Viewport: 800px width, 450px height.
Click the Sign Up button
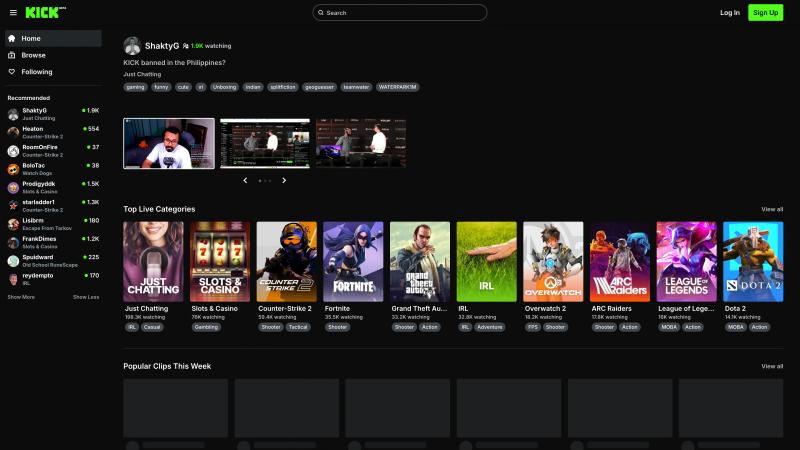tap(765, 13)
